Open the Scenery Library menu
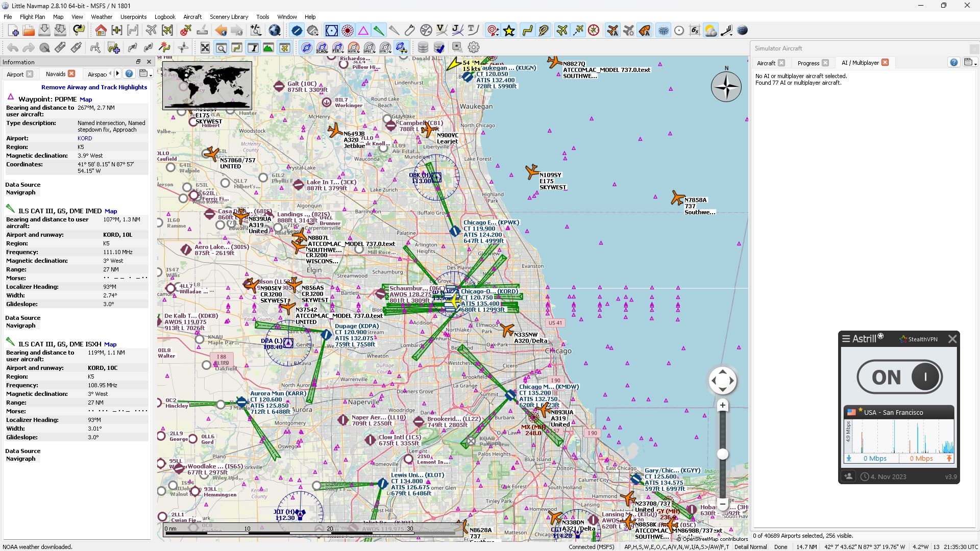This screenshot has height=551, width=980. (229, 17)
